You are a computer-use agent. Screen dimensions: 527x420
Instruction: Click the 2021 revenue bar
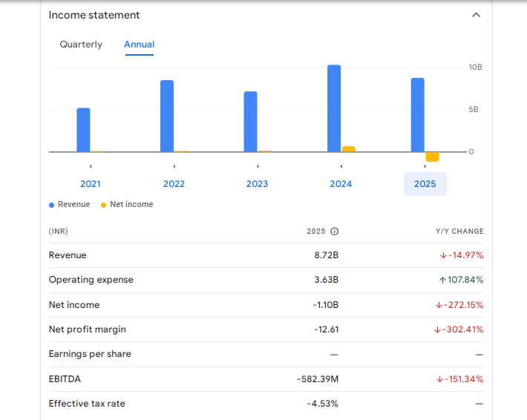[x=83, y=130]
